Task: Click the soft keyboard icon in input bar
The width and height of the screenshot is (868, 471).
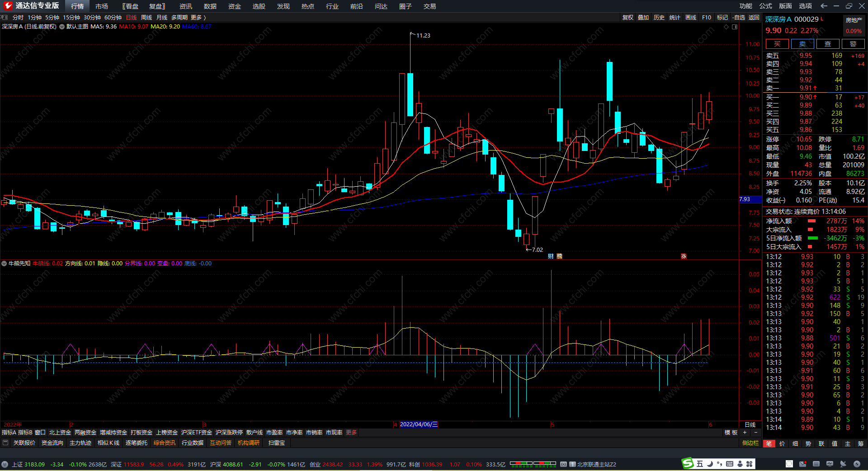Action: [x=730, y=464]
